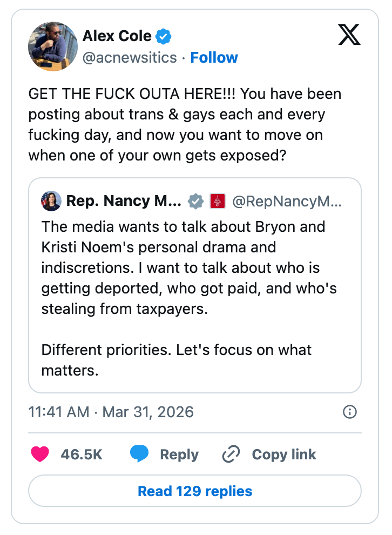Open Nancy Mace's profile picture
Viewport: 392px width, 535px height.
(x=51, y=200)
